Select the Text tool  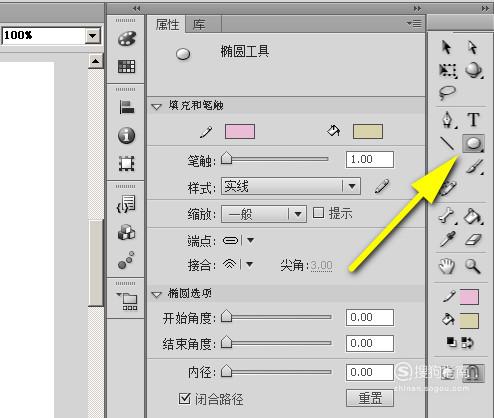(473, 119)
